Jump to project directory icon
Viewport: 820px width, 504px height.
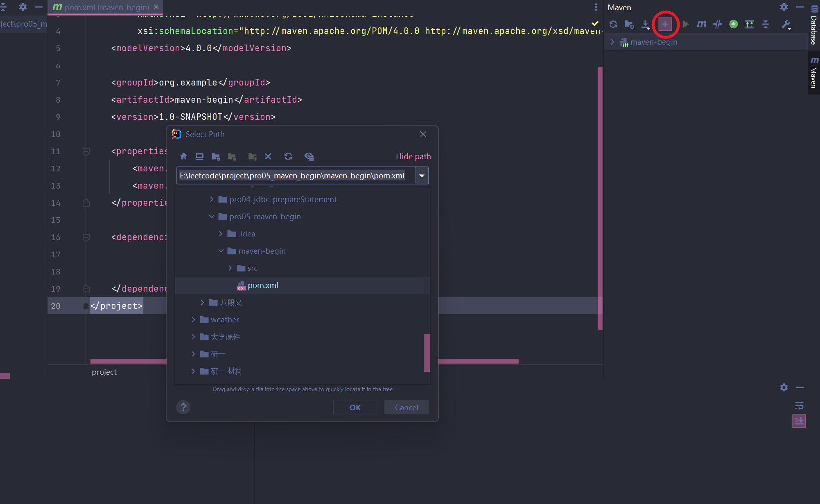coord(216,156)
